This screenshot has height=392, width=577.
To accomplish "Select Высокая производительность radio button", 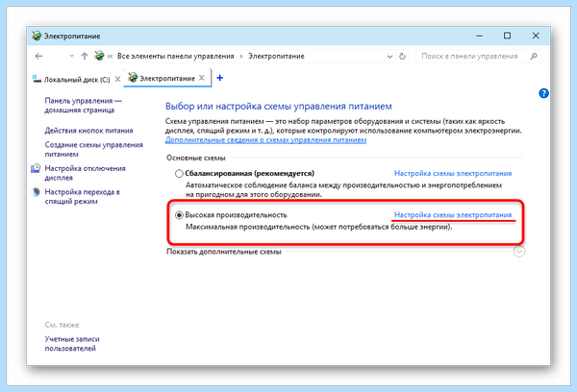I will pos(179,215).
